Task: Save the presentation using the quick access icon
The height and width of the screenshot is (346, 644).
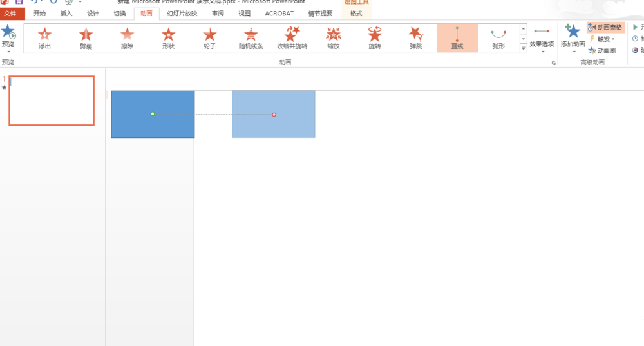Action: [x=19, y=2]
